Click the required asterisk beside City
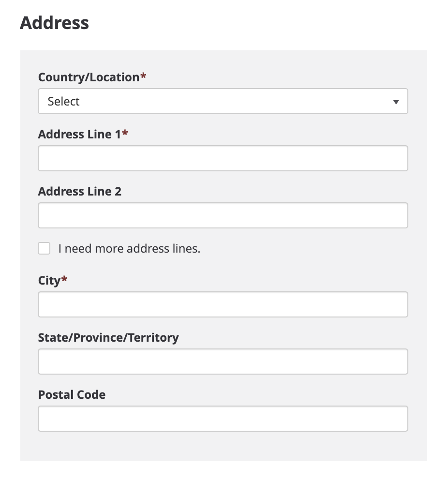The image size is (448, 483). 64,280
